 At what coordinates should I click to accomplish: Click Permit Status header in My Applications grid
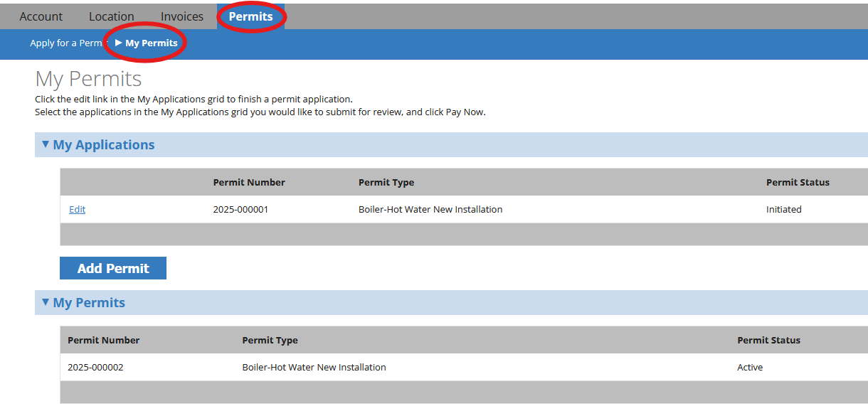tap(798, 183)
